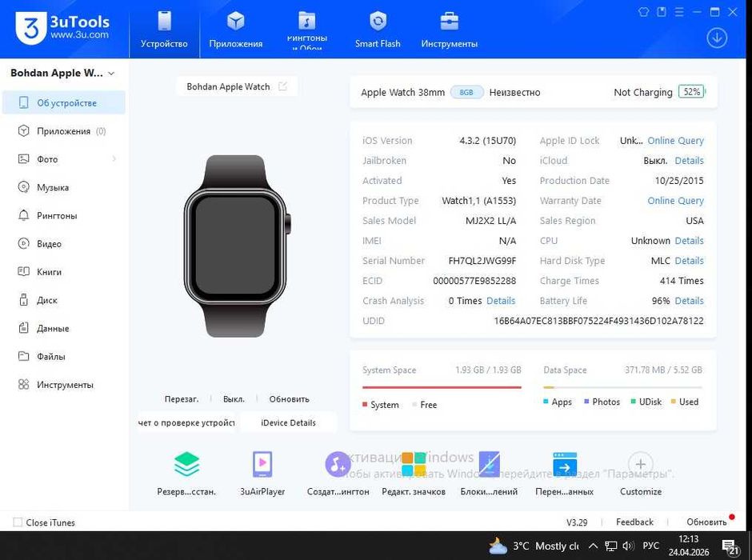Open Рингтоны in the sidebar
The image size is (752, 560).
pyautogui.click(x=64, y=216)
